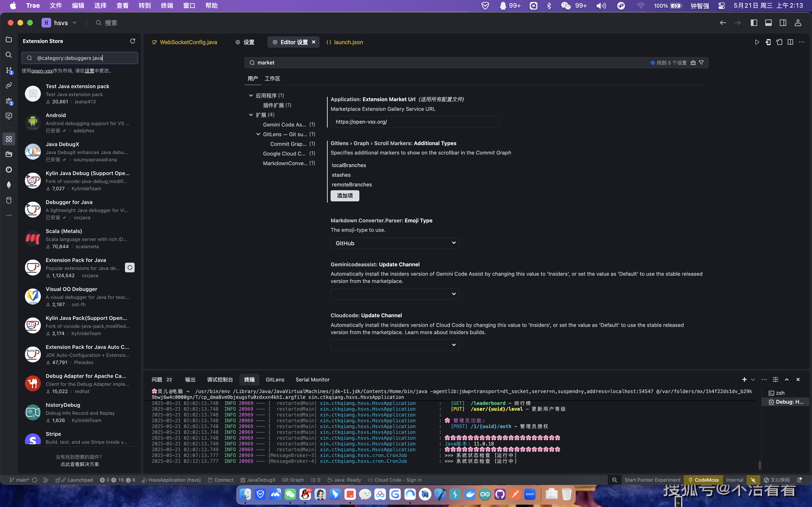
Task: Open the GitHub emoji type dropdown
Action: [395, 243]
